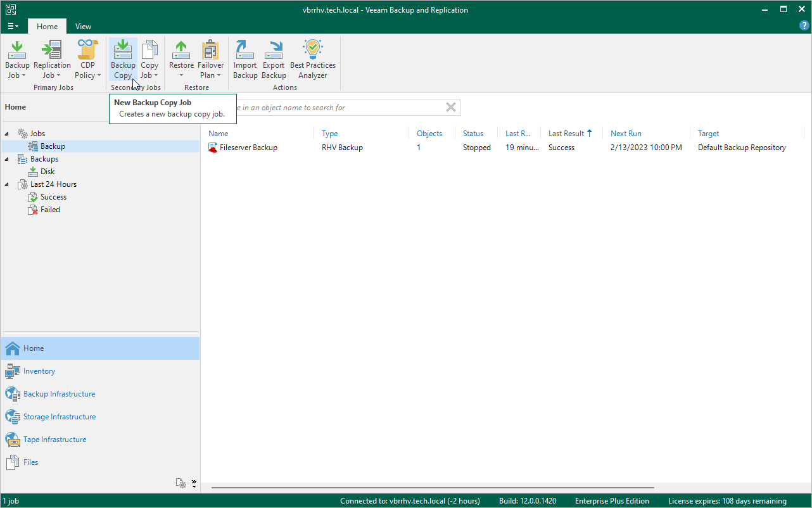The width and height of the screenshot is (812, 508).
Task: Open the Tape Infrastructure view
Action: point(100,440)
